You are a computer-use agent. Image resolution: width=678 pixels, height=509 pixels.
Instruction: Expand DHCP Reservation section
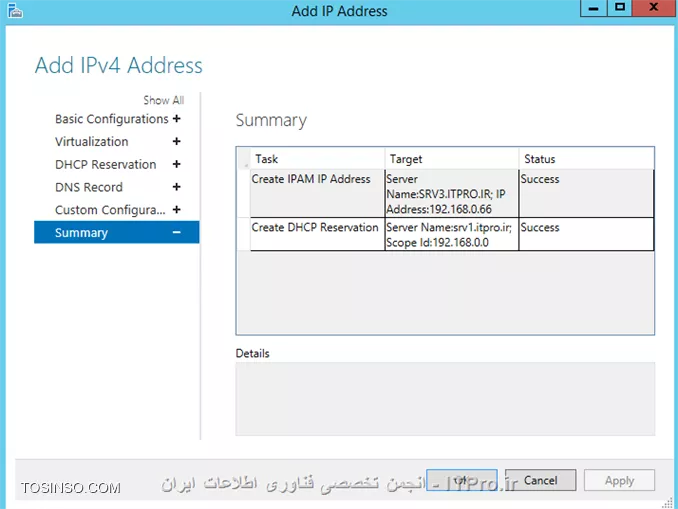(x=176, y=164)
